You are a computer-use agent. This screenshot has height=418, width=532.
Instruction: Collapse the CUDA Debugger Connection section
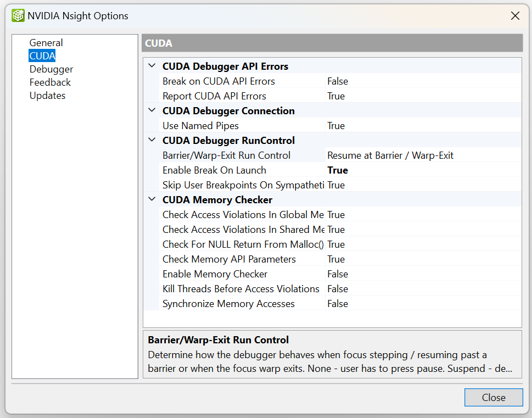[x=152, y=111]
